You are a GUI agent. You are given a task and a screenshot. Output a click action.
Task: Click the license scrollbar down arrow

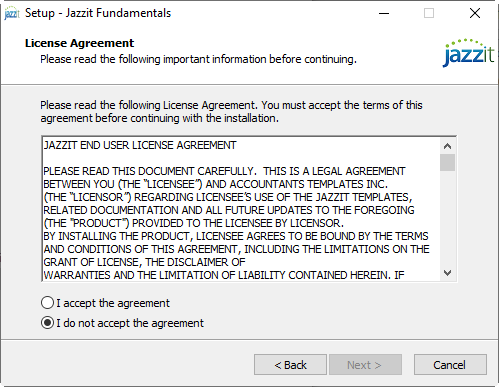click(x=447, y=273)
